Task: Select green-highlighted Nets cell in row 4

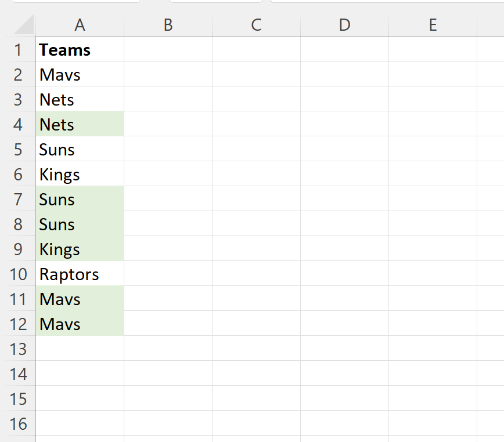Action: (80, 124)
